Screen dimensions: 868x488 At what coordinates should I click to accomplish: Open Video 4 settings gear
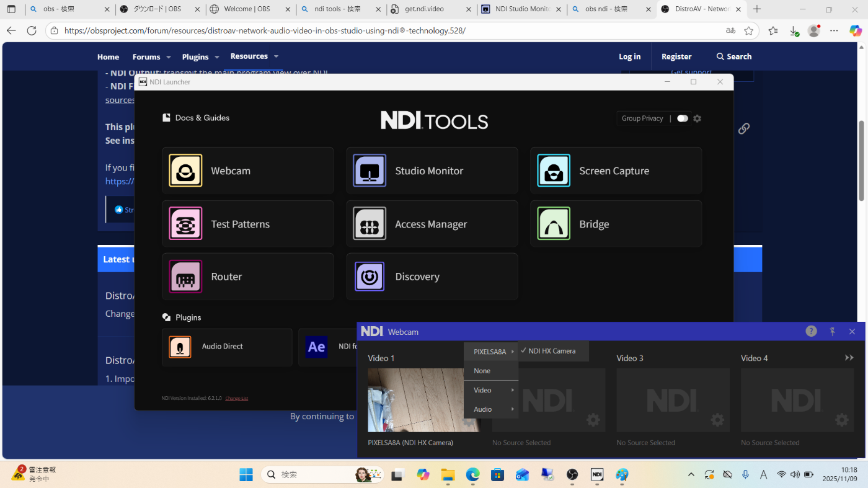click(x=842, y=420)
